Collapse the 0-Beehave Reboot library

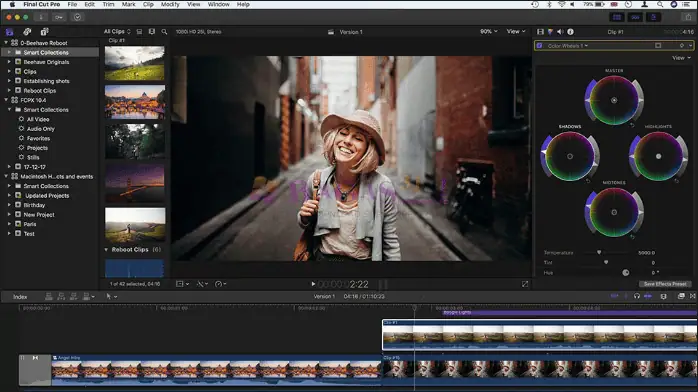(x=6, y=43)
